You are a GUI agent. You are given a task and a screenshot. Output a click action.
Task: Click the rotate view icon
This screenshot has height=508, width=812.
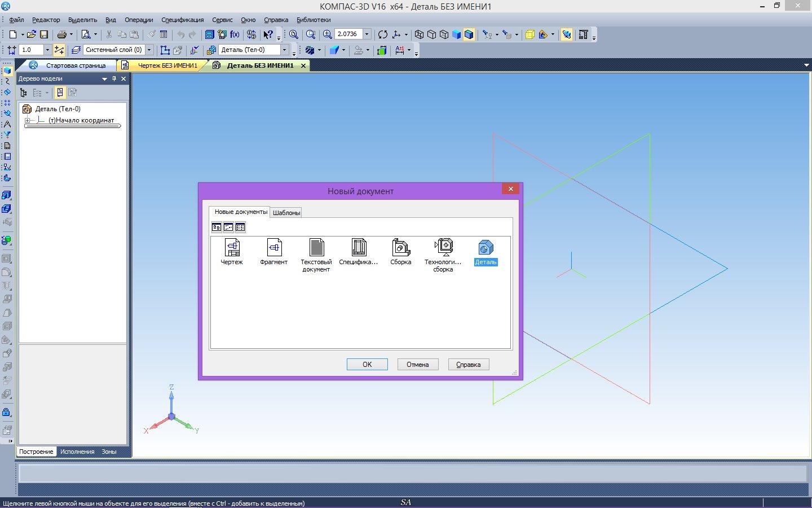383,34
